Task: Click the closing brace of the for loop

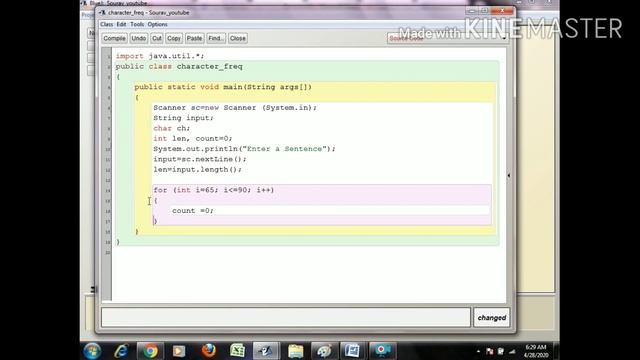Action: 155,221
